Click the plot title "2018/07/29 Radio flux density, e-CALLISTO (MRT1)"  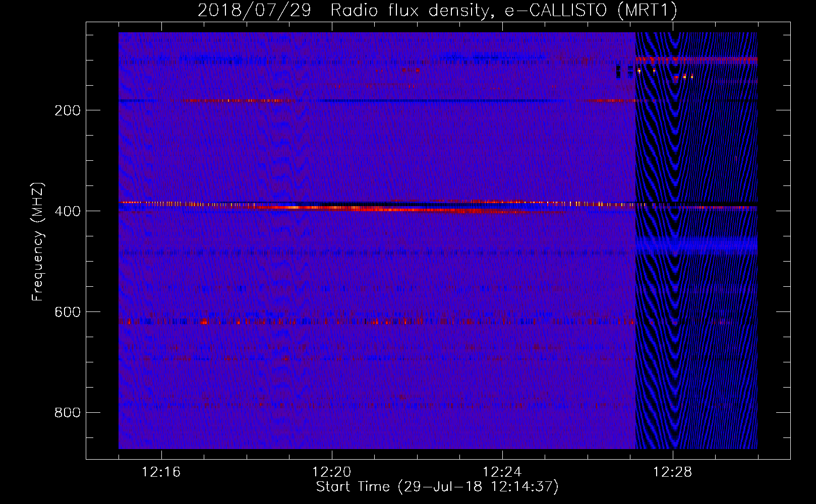437,10
